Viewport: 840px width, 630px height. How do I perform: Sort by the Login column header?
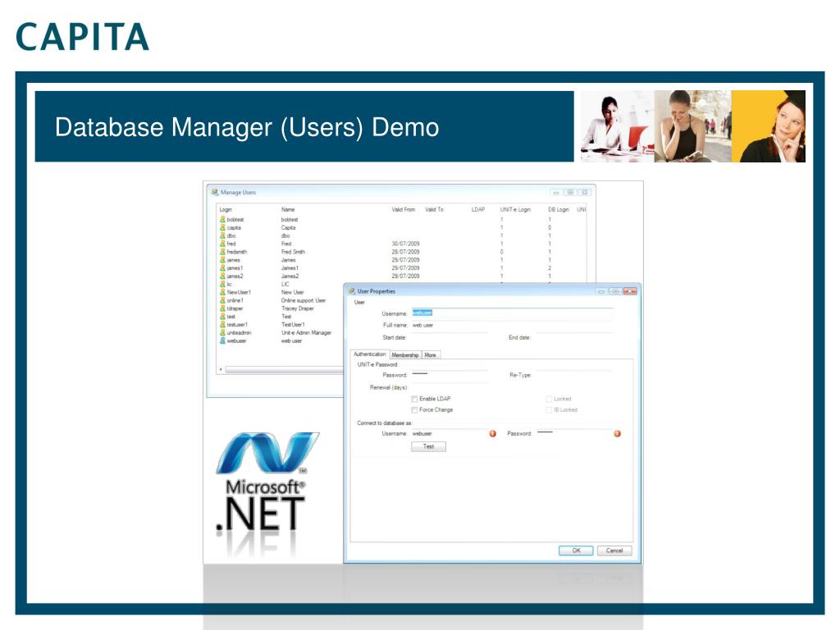226,209
